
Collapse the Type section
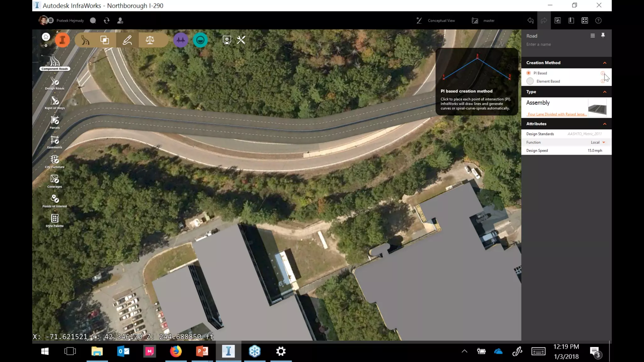tap(605, 92)
